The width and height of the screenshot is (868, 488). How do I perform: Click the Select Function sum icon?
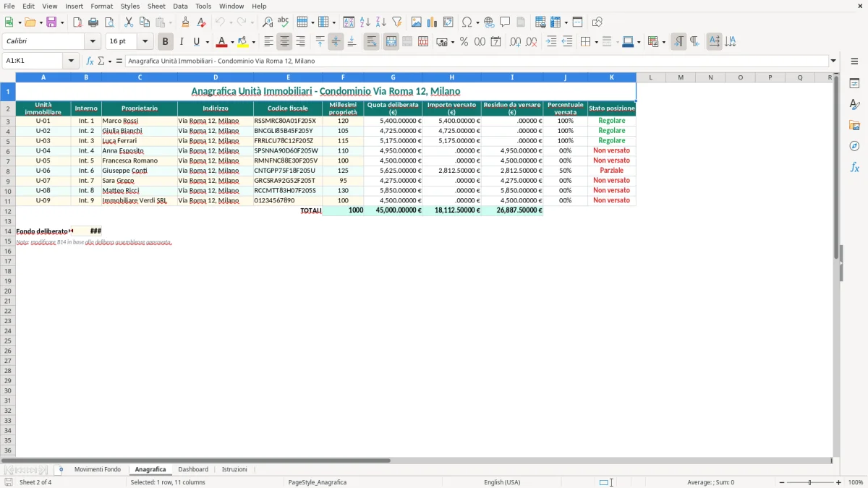click(101, 61)
